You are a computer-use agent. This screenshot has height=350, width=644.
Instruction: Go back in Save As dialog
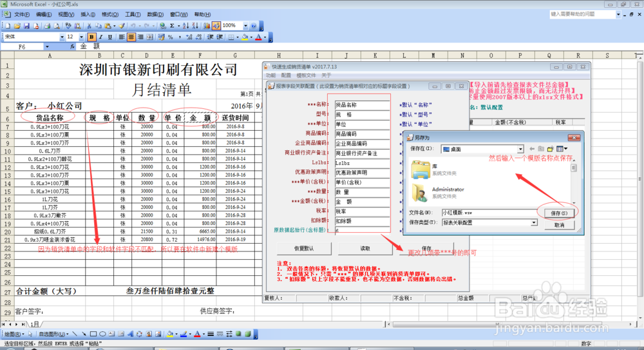pyautogui.click(x=532, y=148)
